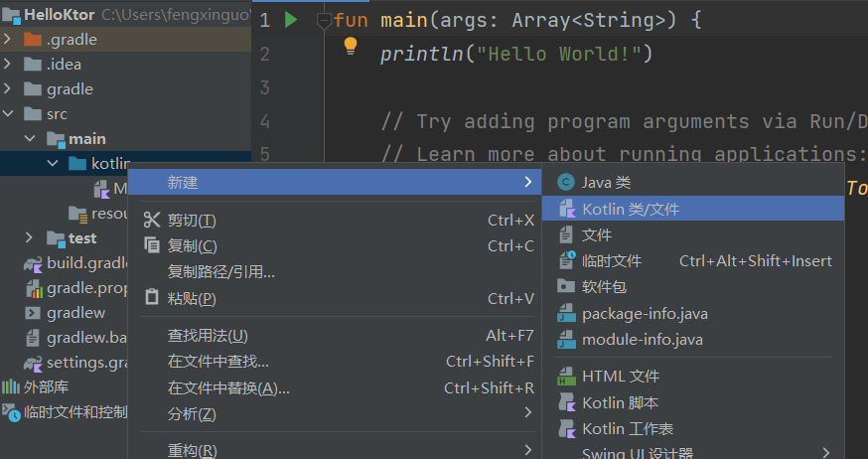Expand the .gradle folder
The width and height of the screenshot is (868, 459).
[x=9, y=40]
